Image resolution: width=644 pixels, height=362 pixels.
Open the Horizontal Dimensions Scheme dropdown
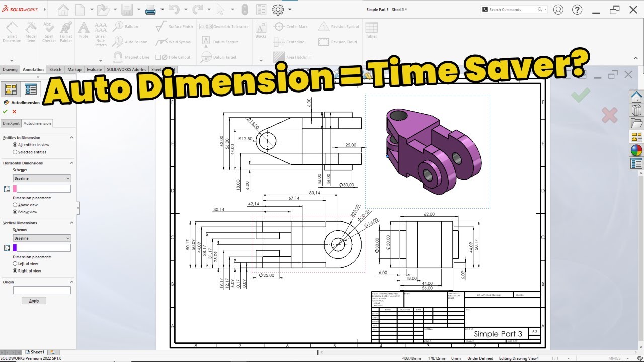[x=42, y=178]
